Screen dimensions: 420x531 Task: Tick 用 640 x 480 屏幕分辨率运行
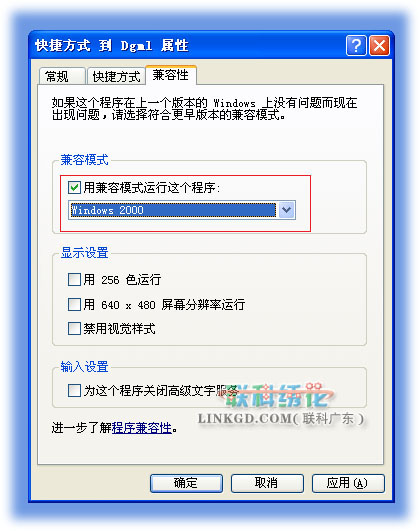(74, 304)
